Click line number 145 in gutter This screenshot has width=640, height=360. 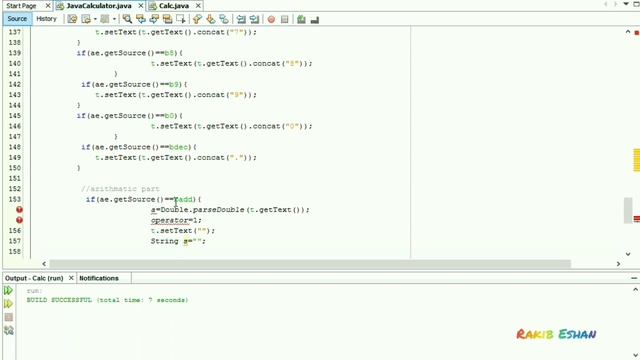click(x=15, y=116)
